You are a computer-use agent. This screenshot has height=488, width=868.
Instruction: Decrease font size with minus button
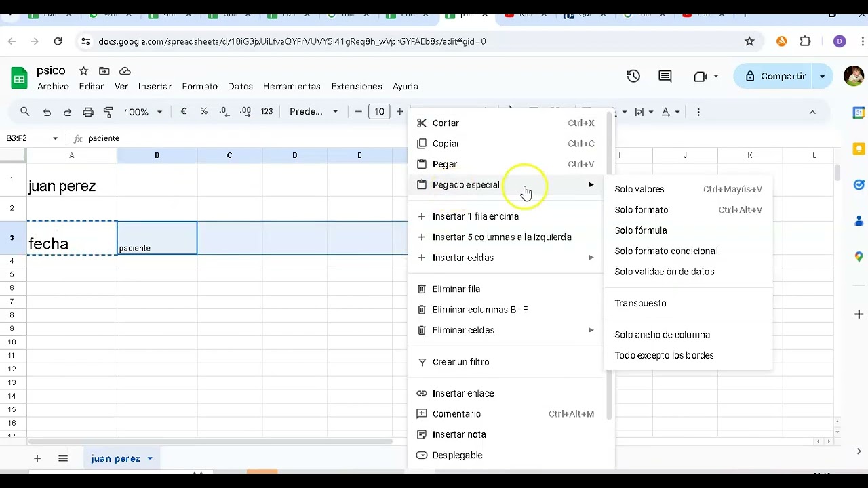coord(359,111)
